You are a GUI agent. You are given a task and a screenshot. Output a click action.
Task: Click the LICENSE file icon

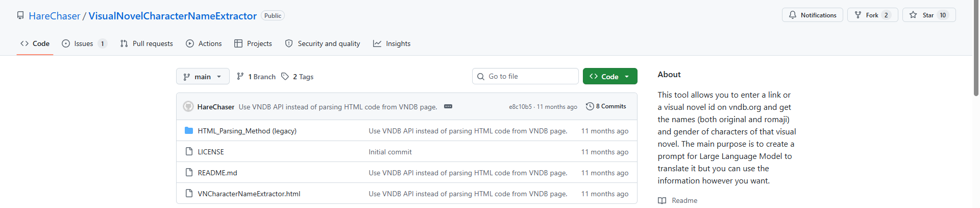189,152
